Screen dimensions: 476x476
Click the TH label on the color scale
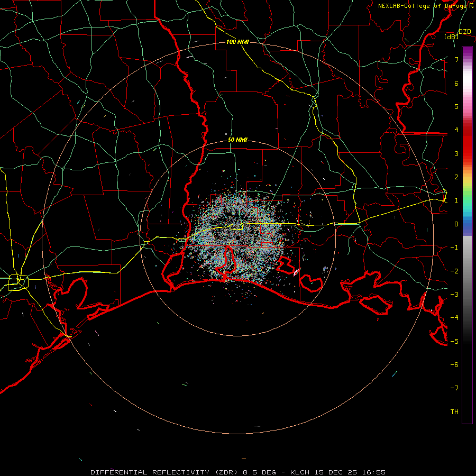click(454, 412)
